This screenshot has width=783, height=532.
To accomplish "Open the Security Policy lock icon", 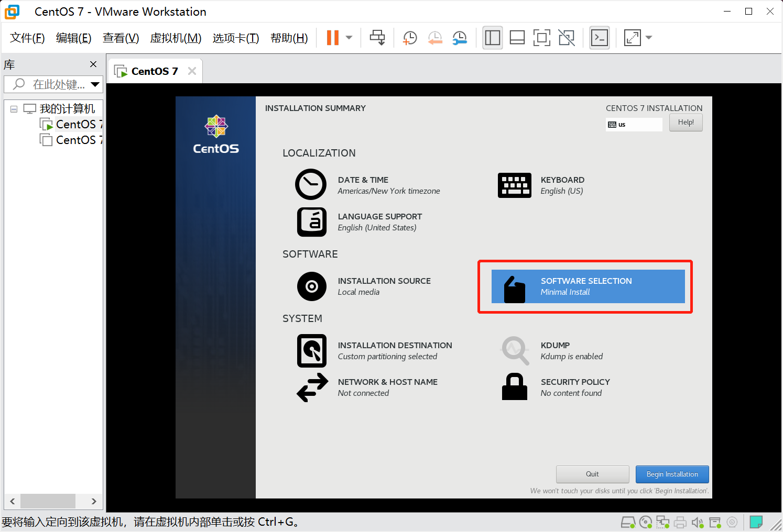I will [x=515, y=386].
